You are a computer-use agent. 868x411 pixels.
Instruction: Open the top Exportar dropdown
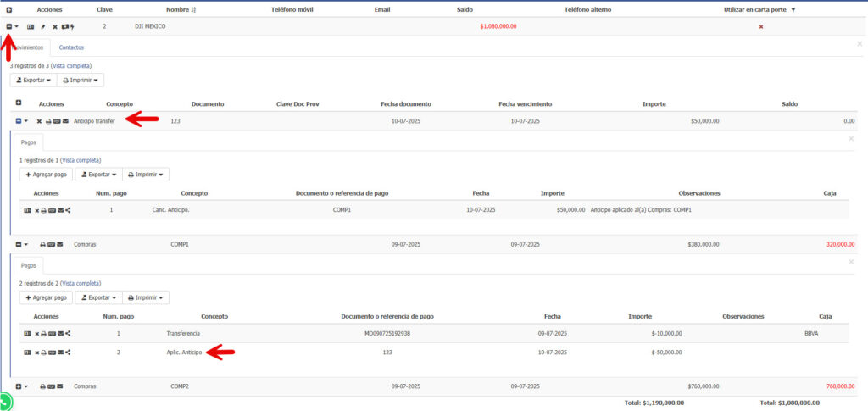pyautogui.click(x=32, y=81)
